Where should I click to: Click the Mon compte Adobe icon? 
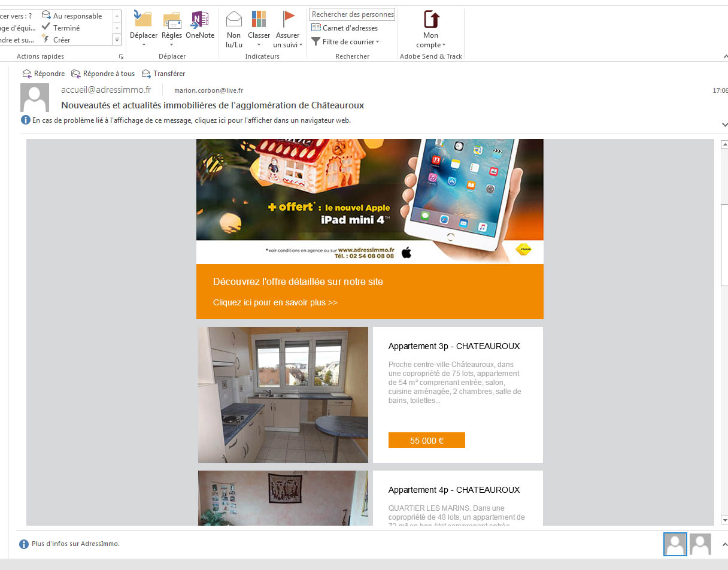point(431,20)
